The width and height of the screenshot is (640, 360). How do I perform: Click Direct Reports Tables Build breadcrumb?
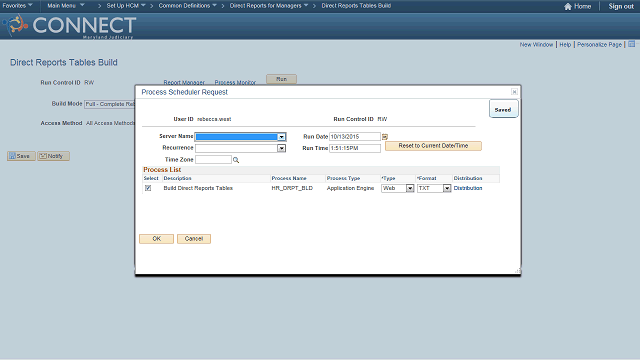point(356,6)
